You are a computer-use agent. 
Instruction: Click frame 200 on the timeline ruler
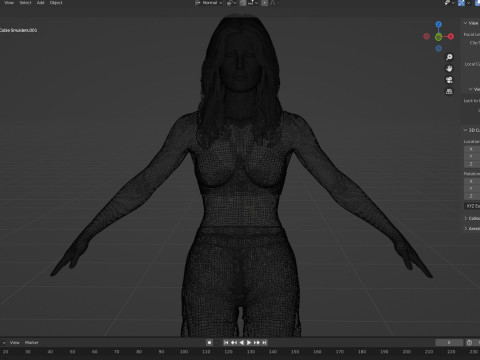pyautogui.click(x=406, y=352)
